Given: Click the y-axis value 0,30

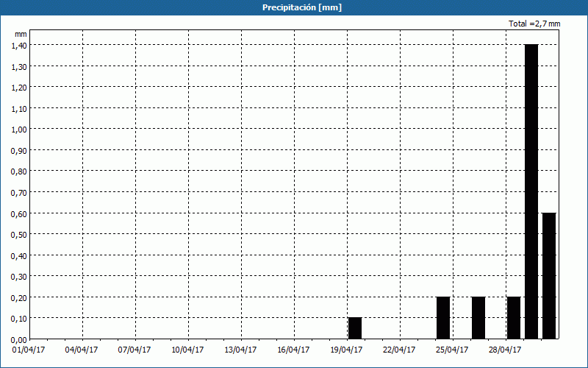Looking at the screenshot, I should [18, 277].
